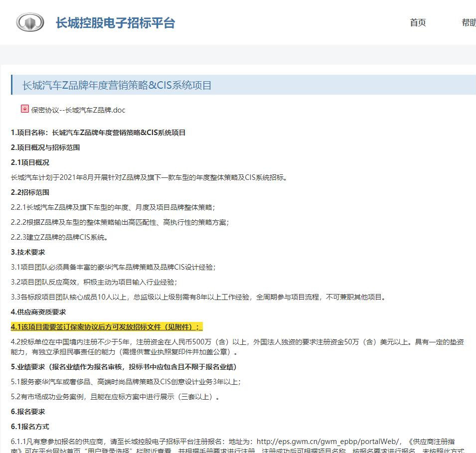
Task: Select the line 1.项目名称
Action: pos(98,133)
